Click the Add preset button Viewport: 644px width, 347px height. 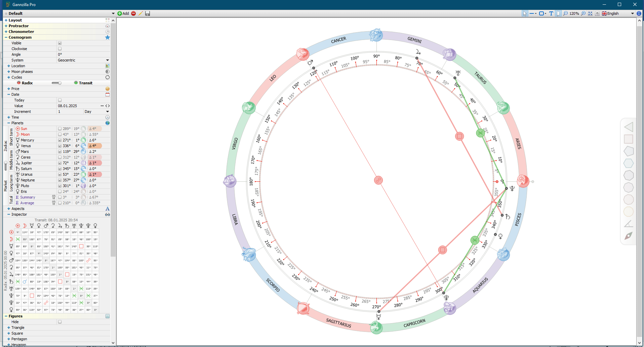(123, 13)
